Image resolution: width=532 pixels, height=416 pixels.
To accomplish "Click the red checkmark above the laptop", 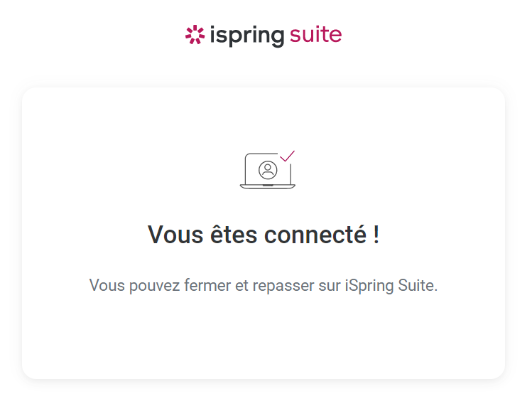I will pos(287,156).
